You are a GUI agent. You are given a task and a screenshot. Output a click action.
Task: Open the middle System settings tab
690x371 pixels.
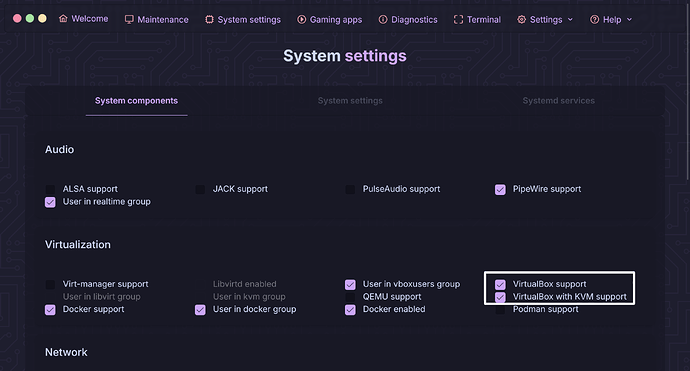click(350, 101)
